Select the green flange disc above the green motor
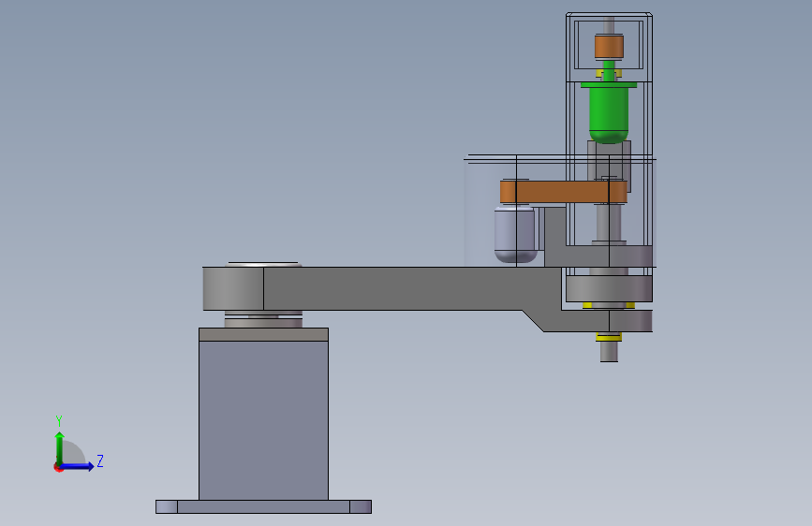The image size is (812, 526). [609, 85]
